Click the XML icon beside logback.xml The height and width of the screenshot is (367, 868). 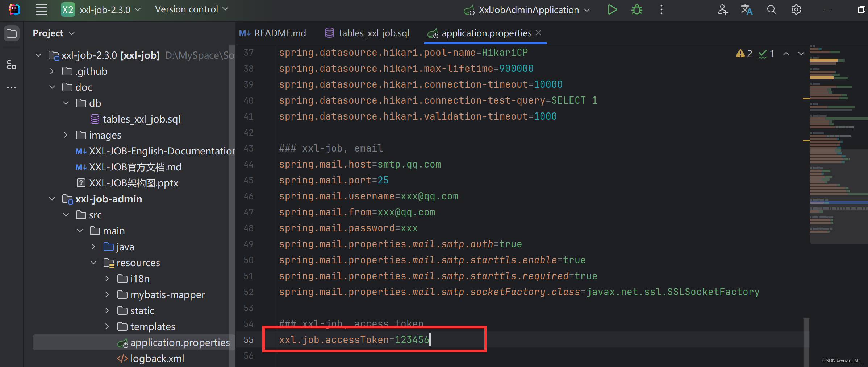[122, 358]
